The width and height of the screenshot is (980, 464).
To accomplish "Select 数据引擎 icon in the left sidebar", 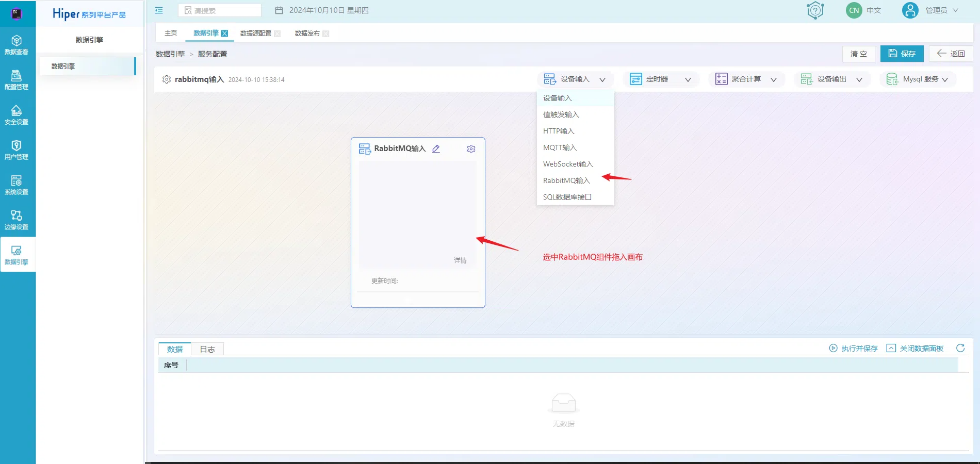I will pos(17,251).
